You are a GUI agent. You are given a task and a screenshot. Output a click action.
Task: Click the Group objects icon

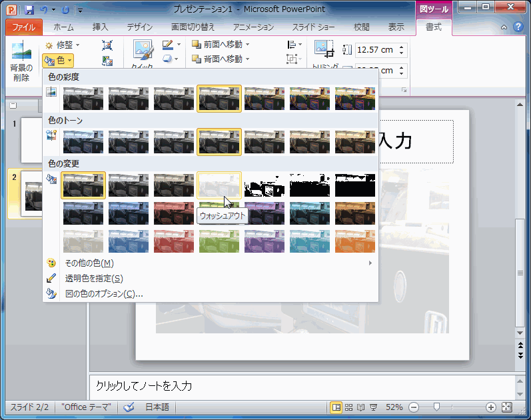(x=293, y=59)
